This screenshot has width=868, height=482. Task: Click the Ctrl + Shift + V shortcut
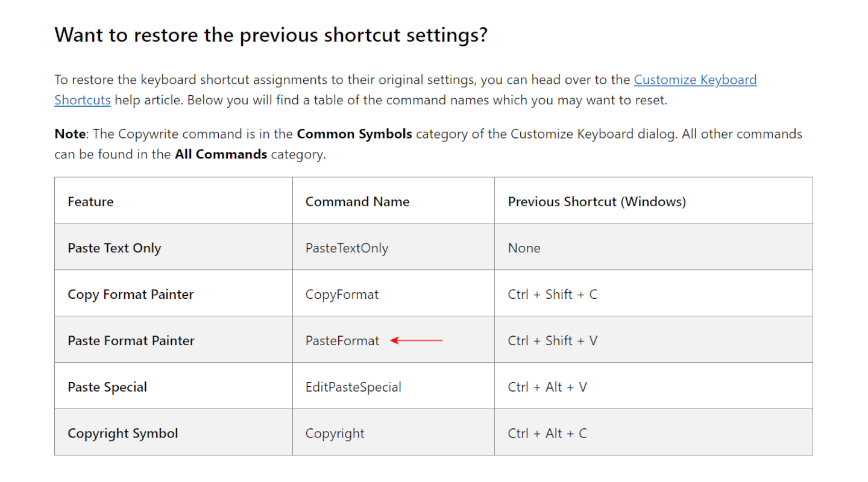pos(552,341)
